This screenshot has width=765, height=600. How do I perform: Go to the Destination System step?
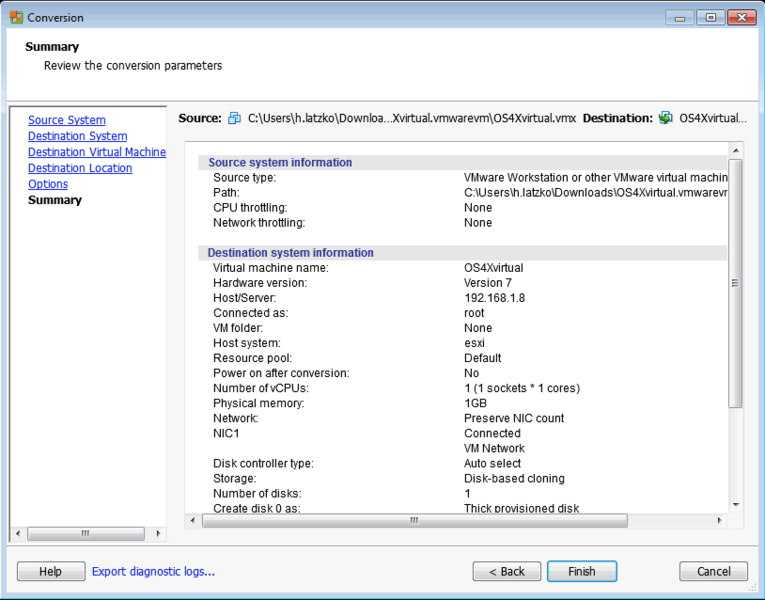[77, 136]
